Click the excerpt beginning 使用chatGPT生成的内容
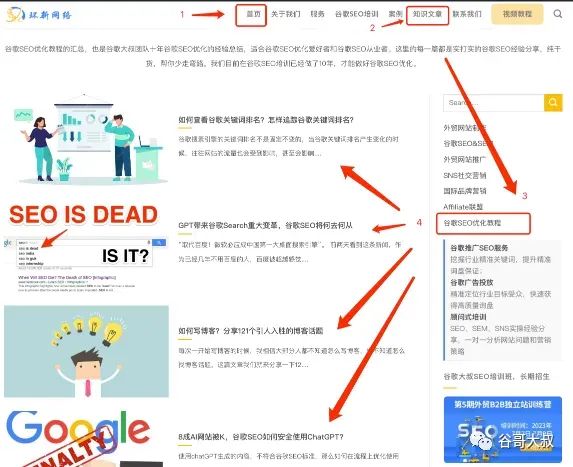Screen dimensions: 573x467 pos(289,456)
